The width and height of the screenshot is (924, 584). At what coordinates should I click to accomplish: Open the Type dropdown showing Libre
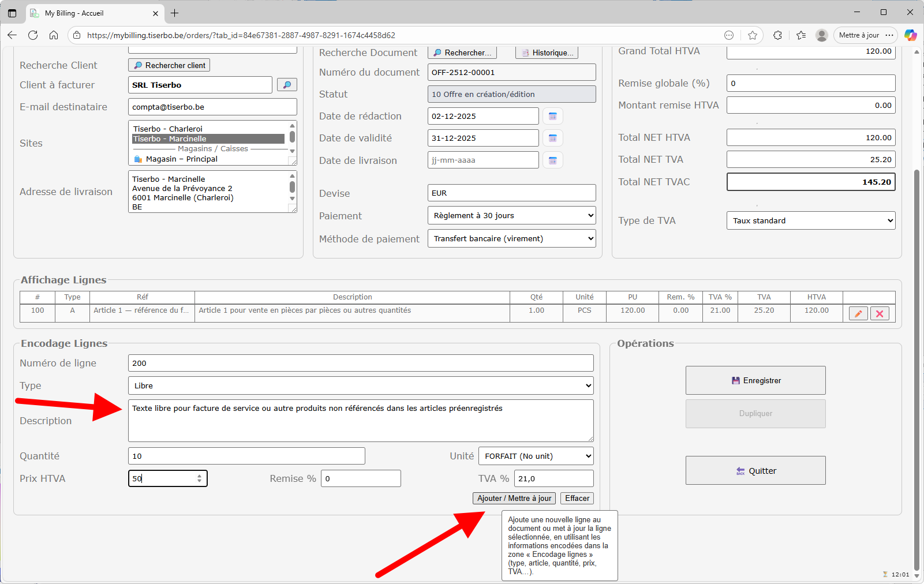click(x=360, y=385)
